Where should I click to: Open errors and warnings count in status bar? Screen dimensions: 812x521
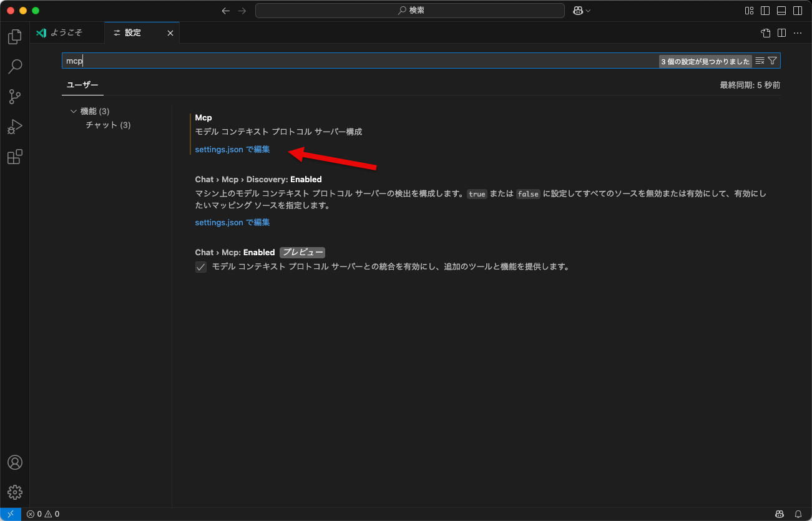pos(43,514)
